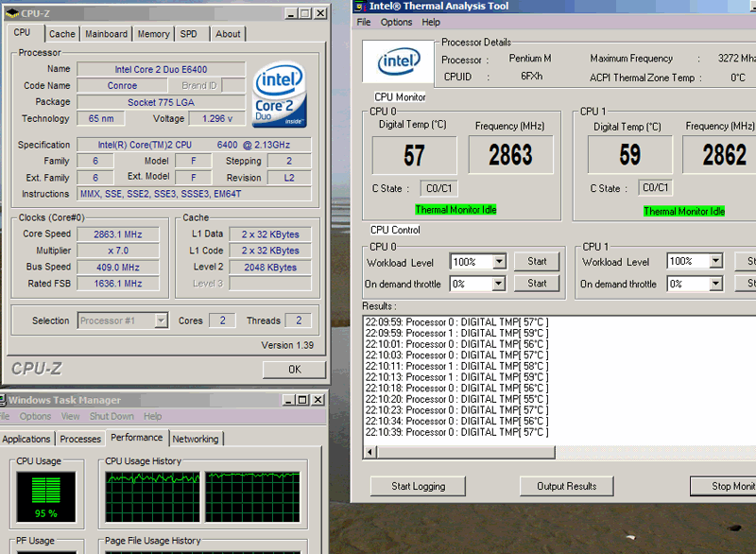Viewport: 756px width, 554px height.
Task: Click the green CPU Usage 95% meter
Action: [x=46, y=496]
